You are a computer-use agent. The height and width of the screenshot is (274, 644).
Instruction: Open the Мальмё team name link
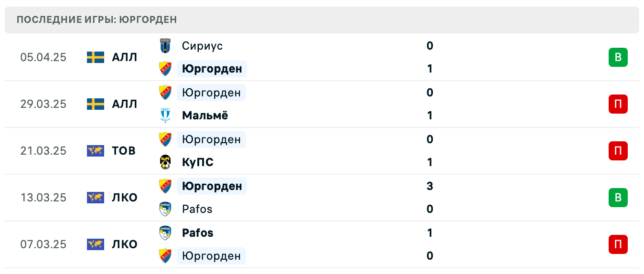pos(205,116)
